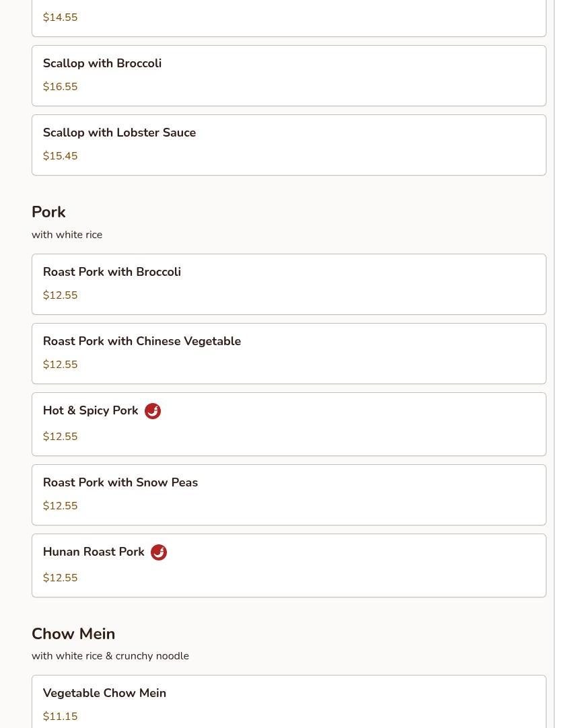Open the Scallop with Broccoli item
Viewport: 568px width, 728px height.
[x=289, y=75]
